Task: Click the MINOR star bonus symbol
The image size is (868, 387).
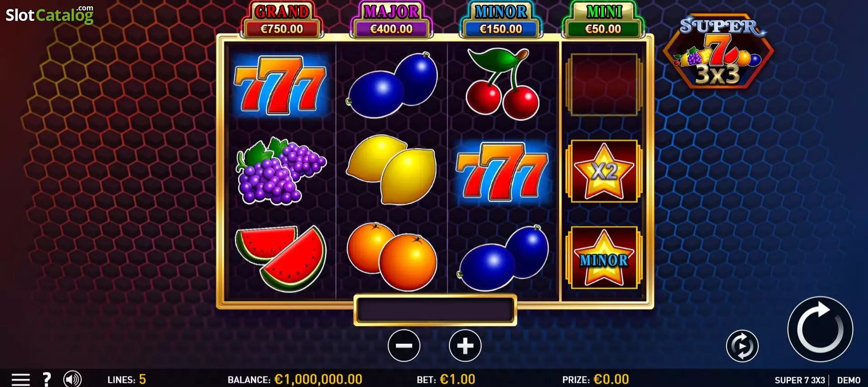Action: click(x=604, y=258)
